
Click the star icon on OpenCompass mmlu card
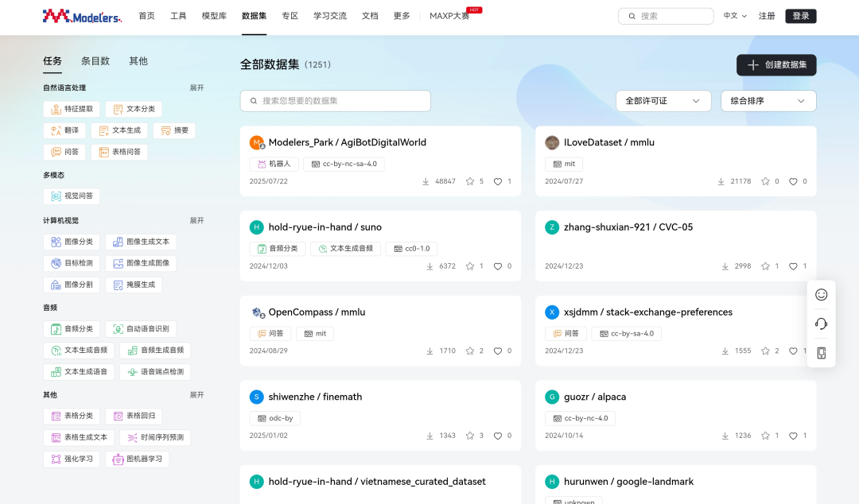469,351
